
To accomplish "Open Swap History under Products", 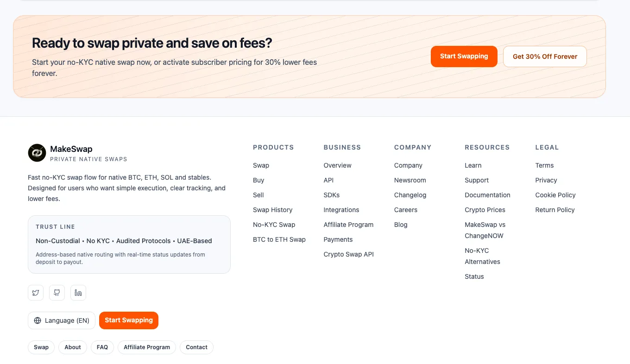I will tap(273, 210).
